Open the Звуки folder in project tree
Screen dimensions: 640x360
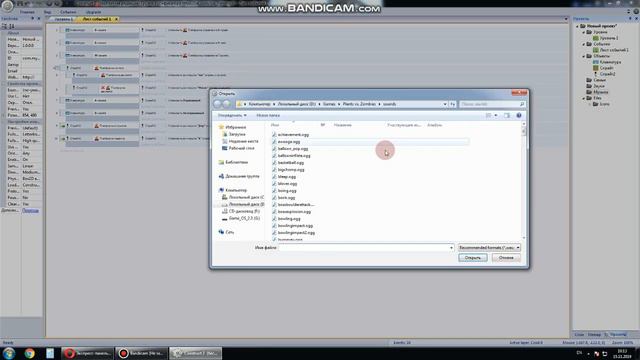point(599,86)
